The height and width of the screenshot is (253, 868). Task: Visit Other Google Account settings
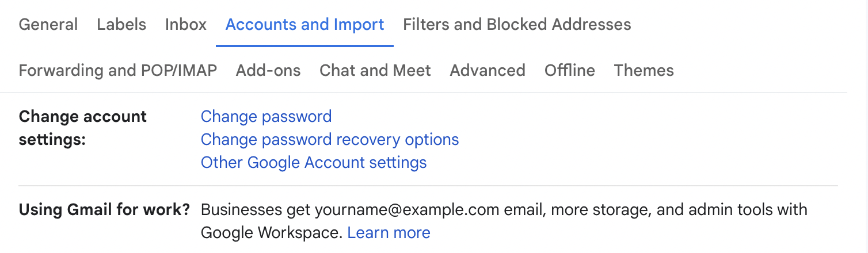314,163
